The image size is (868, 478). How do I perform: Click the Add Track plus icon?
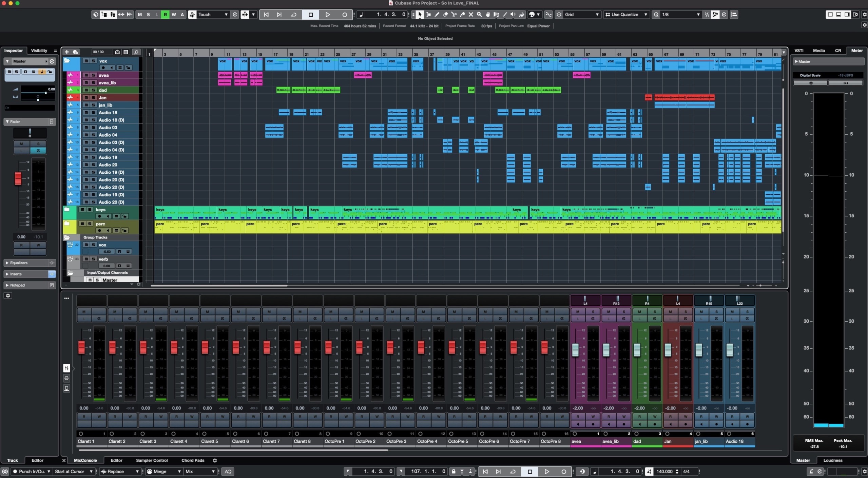pyautogui.click(x=67, y=52)
